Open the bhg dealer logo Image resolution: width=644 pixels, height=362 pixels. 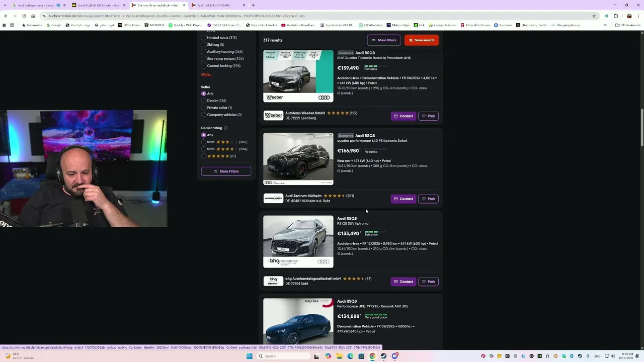274,281
